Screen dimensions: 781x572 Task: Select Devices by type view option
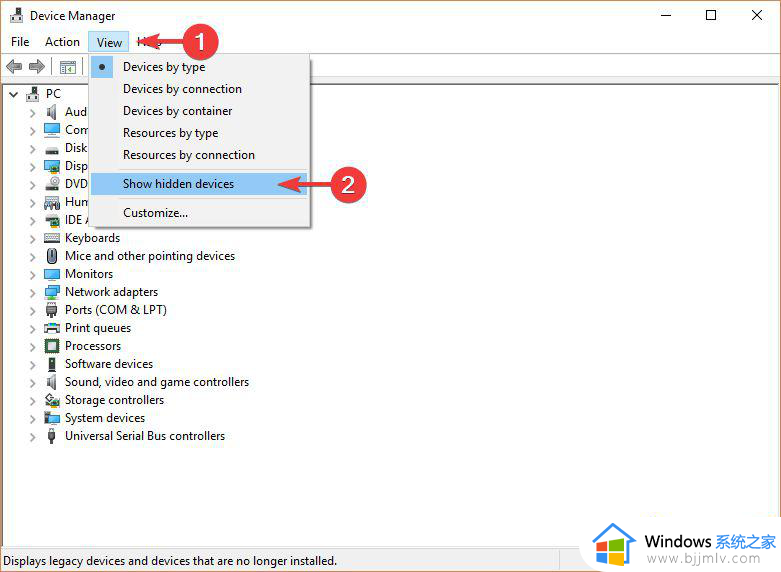(200, 67)
